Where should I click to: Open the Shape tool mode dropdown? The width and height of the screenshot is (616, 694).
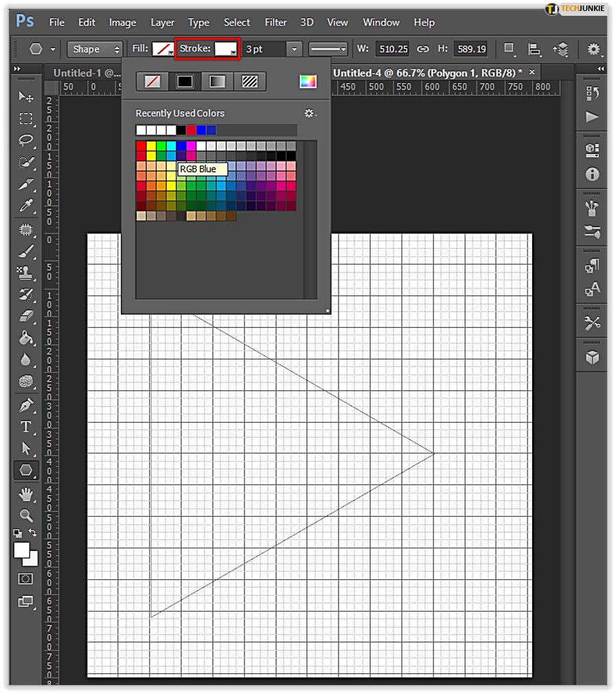tap(95, 49)
